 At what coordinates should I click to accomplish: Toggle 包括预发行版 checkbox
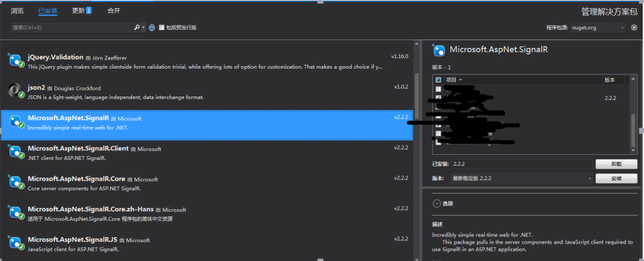(x=162, y=28)
